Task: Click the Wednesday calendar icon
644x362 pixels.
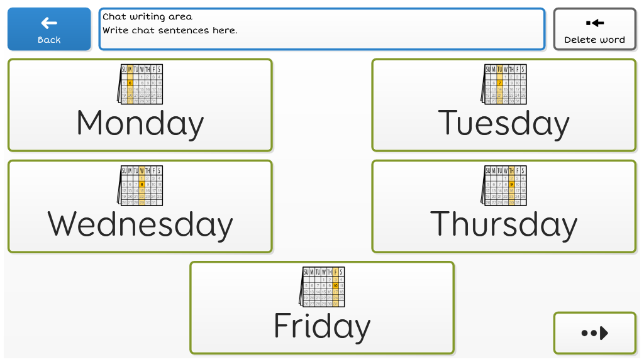Action: 140,185
